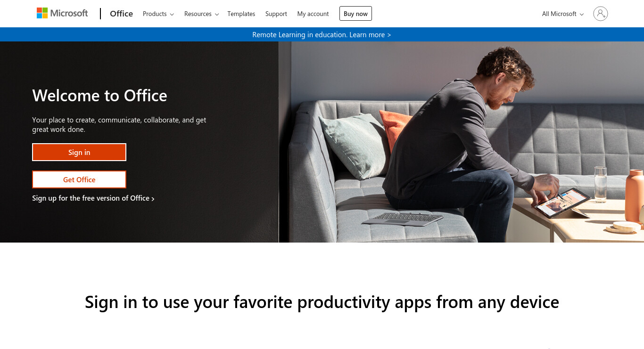Open My account in navigation
644x349 pixels.
click(313, 14)
